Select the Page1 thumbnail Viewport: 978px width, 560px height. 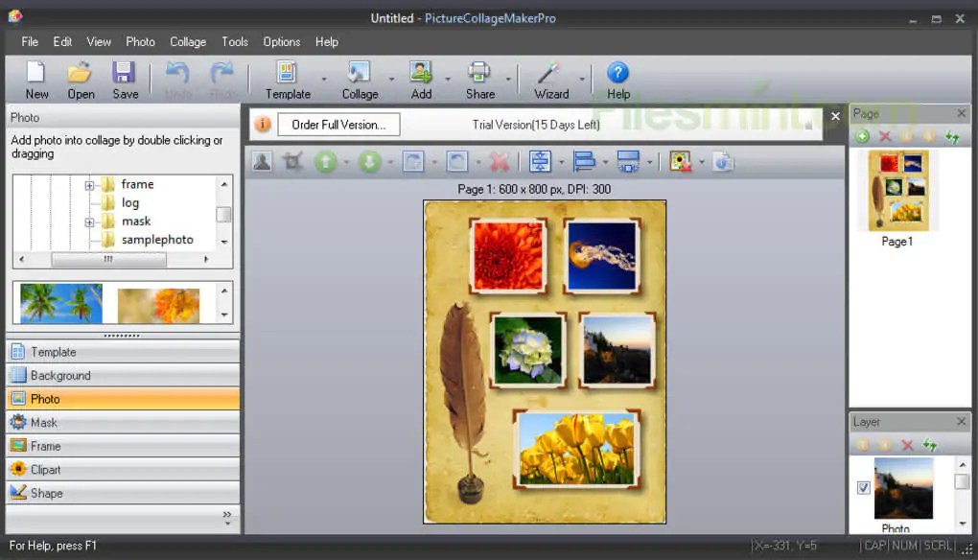pyautogui.click(x=897, y=190)
